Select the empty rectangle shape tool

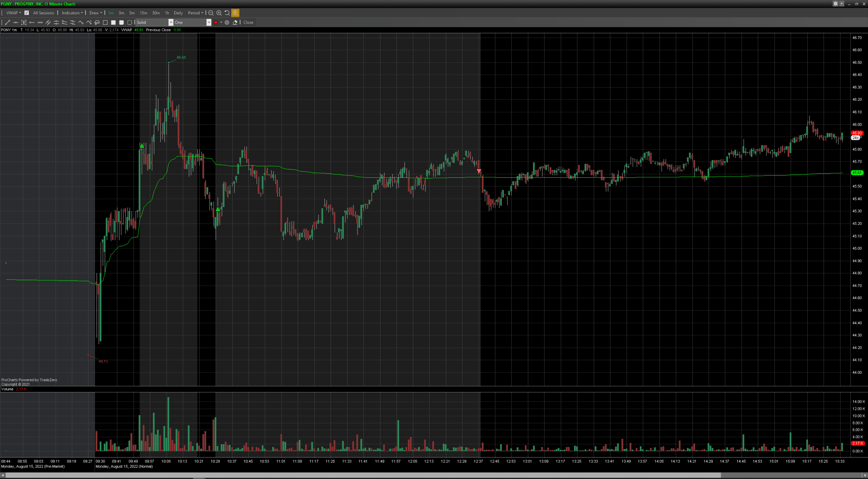coord(105,23)
